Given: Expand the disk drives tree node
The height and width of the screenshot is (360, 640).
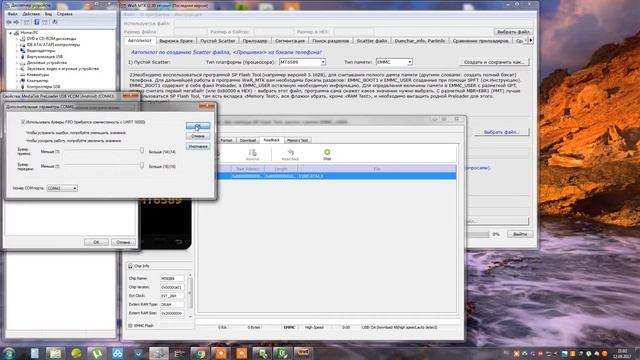Looking at the screenshot, I should [x=17, y=62].
